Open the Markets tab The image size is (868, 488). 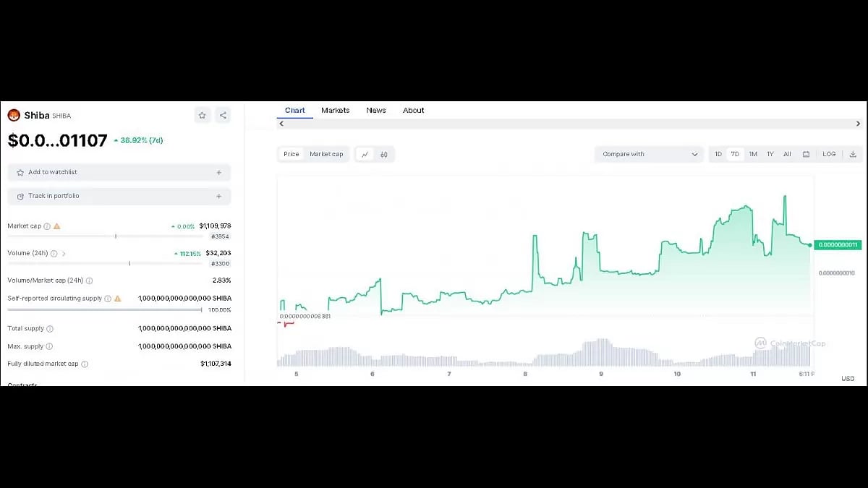point(335,111)
